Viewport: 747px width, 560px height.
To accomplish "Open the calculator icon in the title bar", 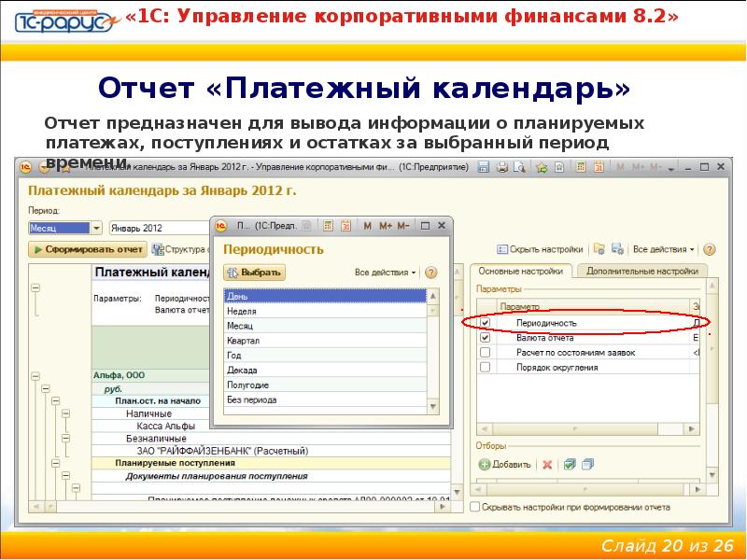I will 579,170.
